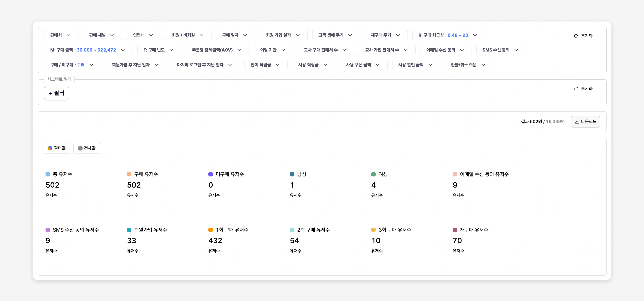644x301 pixels.
Task: Expand F: 구매 빈도 dropdown
Action: pos(159,50)
